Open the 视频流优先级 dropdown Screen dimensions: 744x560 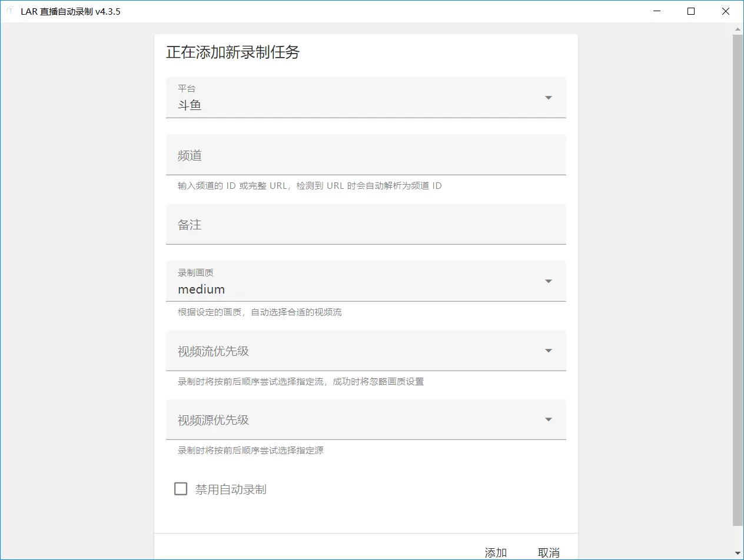[365, 350]
